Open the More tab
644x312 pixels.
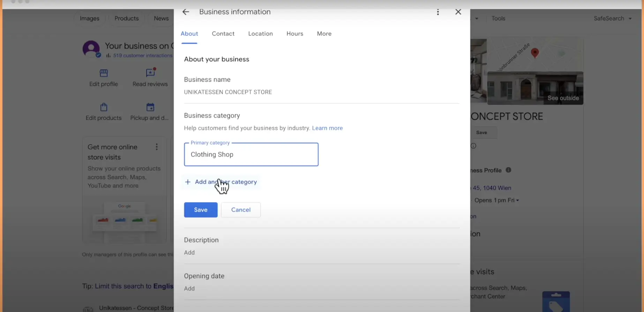coord(324,34)
